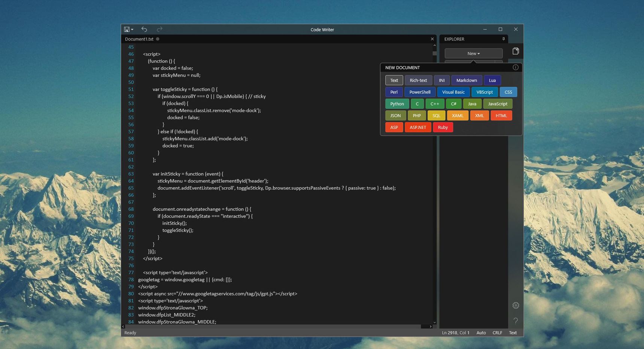Click 'window.dfpList_MIDDLE2;' code line
The height and width of the screenshot is (349, 644).
tap(167, 315)
